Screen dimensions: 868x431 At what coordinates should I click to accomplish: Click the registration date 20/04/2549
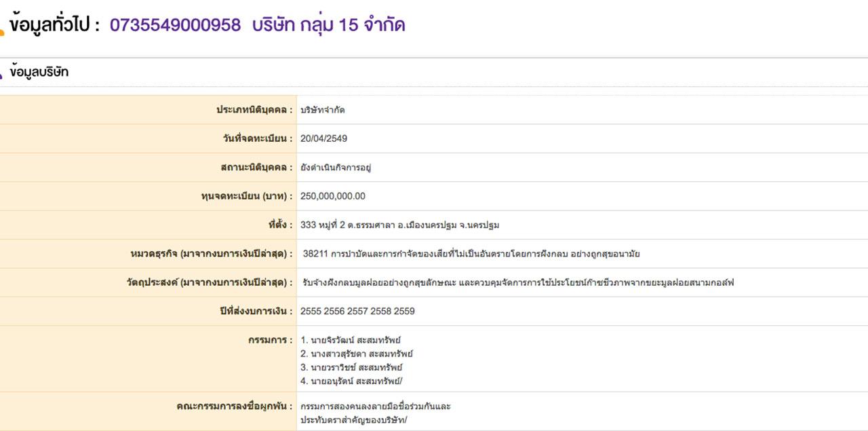click(x=323, y=138)
